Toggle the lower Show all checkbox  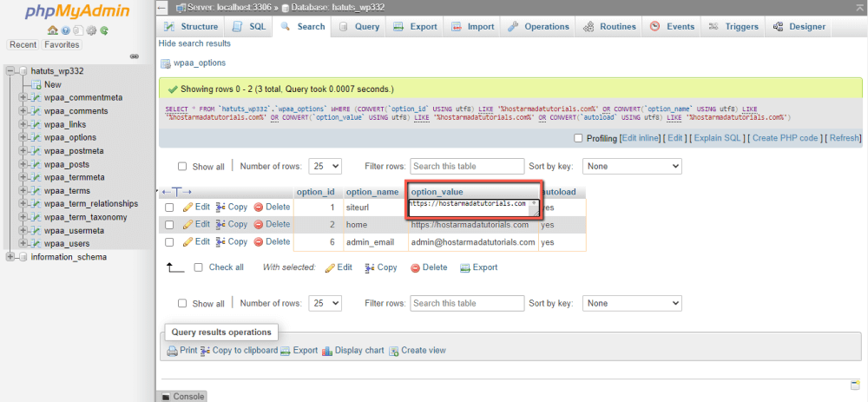coord(182,303)
